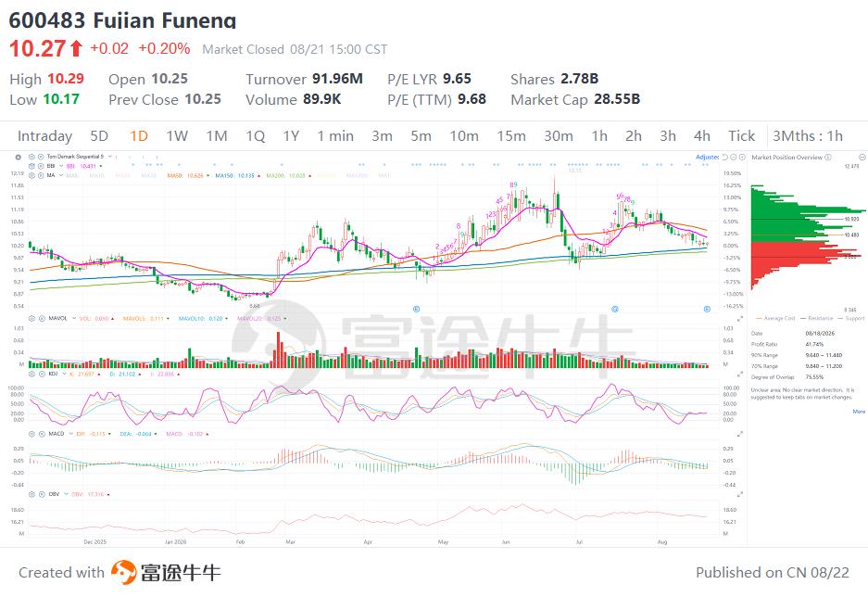This screenshot has width=868, height=597.
Task: Expand the BBI indicator dropdown
Action: pos(61,166)
